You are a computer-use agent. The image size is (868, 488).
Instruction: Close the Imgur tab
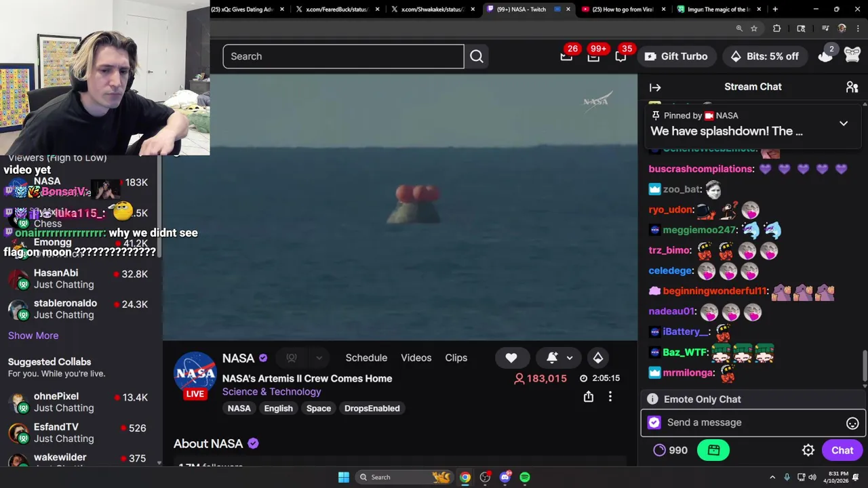tap(759, 9)
